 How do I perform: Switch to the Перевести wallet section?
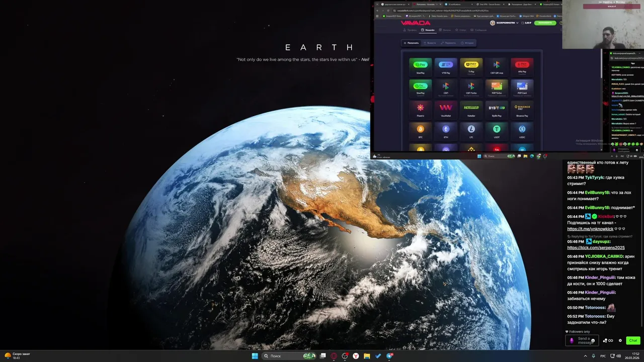449,43
